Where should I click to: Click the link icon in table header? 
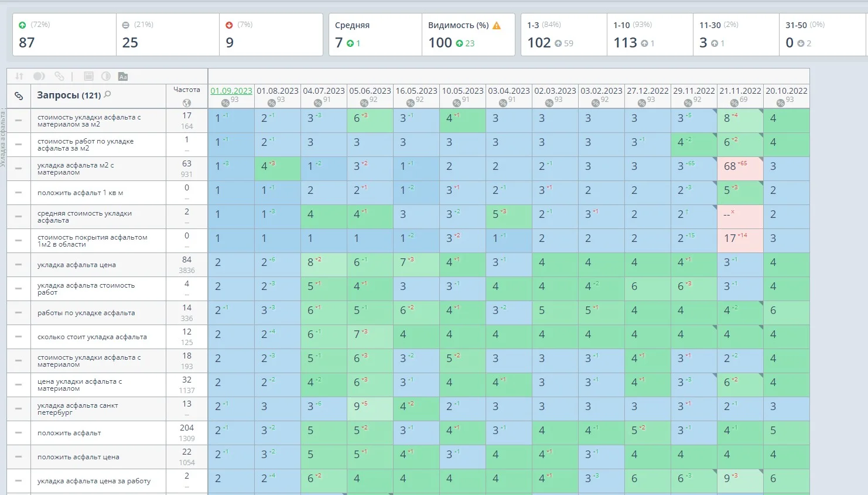[19, 95]
